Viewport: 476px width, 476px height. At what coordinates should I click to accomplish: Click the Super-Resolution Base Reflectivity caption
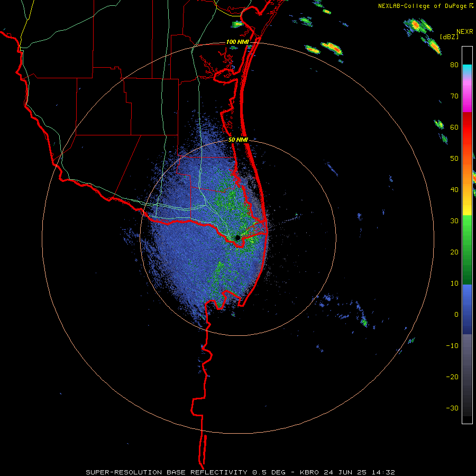click(x=240, y=472)
